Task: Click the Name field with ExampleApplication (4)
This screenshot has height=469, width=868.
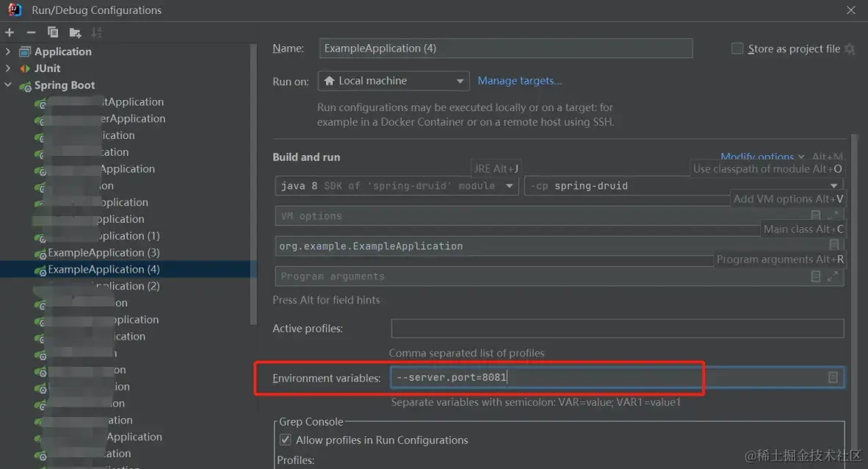Action: [505, 49]
